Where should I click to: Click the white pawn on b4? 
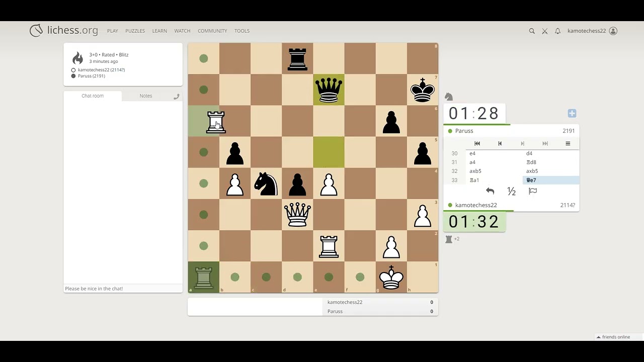click(235, 184)
